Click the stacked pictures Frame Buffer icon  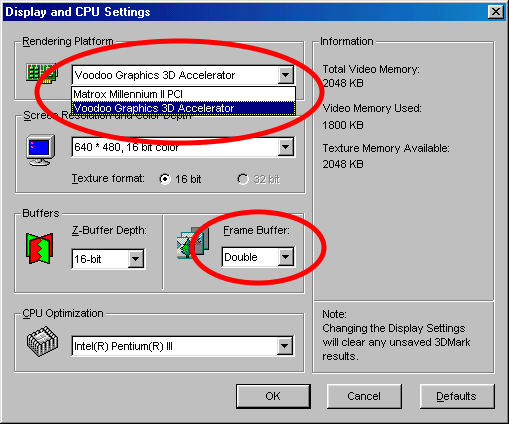pyautogui.click(x=193, y=243)
